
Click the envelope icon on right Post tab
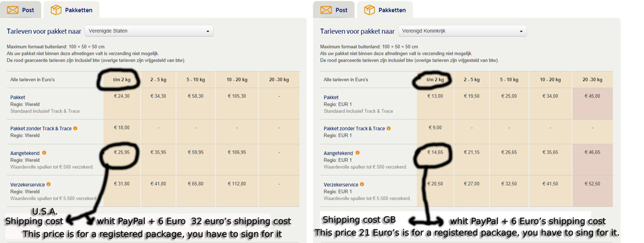tap(326, 10)
